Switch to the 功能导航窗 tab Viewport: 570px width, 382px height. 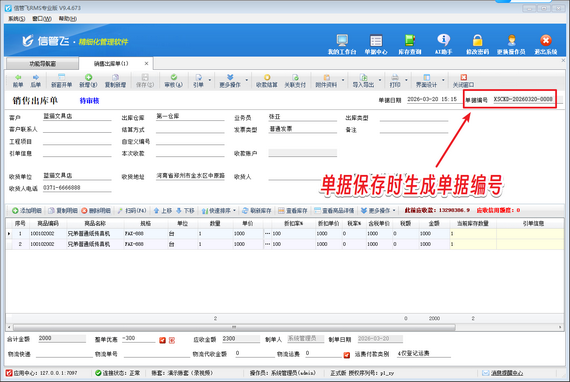coord(43,64)
